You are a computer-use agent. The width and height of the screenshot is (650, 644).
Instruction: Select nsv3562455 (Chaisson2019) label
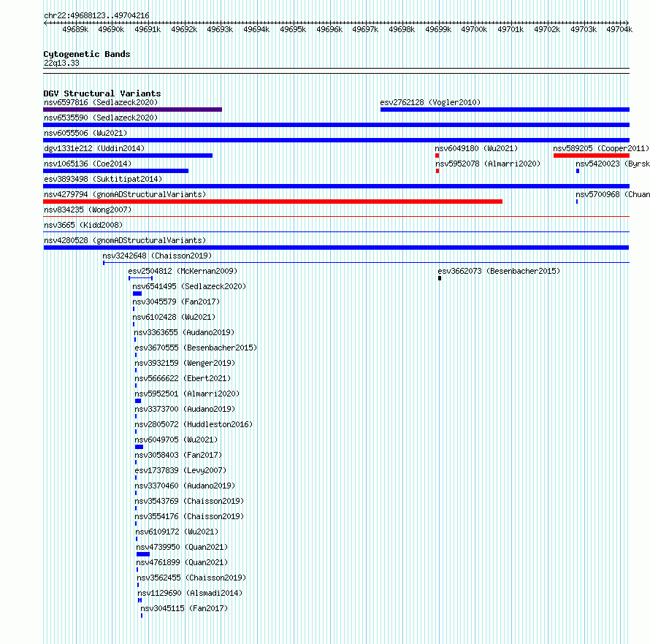[x=191, y=578]
